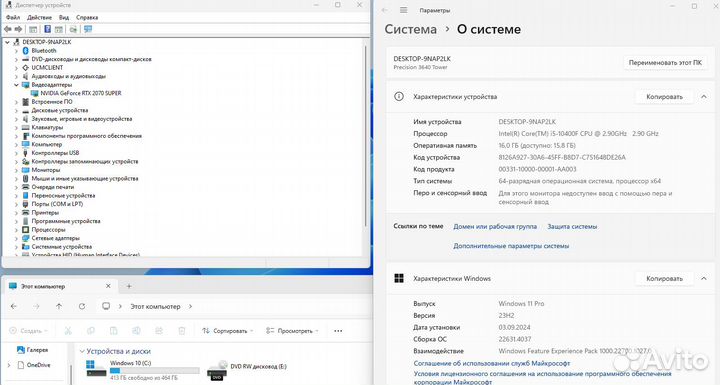Image resolution: width=720 pixels, height=385 pixels.
Task: Click Переименовать этот ПК button
Action: (665, 62)
